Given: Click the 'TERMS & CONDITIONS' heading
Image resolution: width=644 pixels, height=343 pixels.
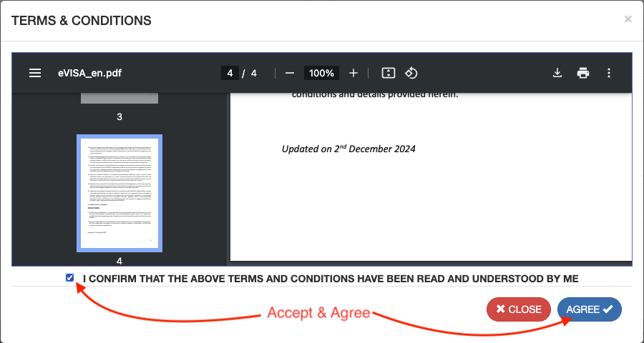Looking at the screenshot, I should [82, 21].
